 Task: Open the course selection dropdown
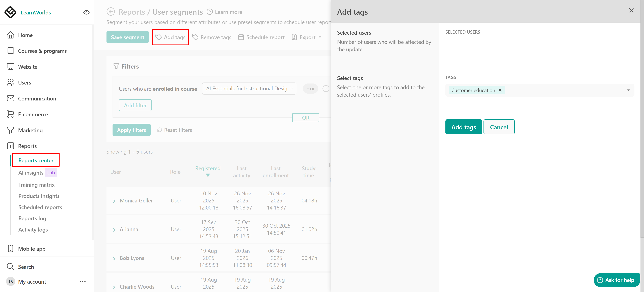click(x=249, y=89)
